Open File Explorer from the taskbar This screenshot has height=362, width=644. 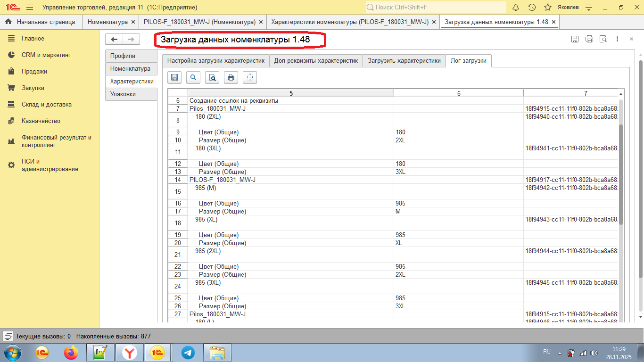(x=217, y=353)
